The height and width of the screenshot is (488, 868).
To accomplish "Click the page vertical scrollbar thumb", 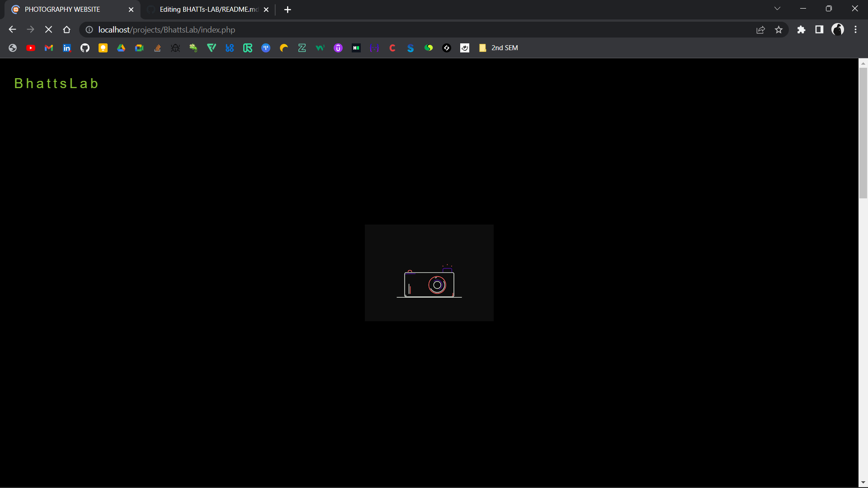I will point(863,133).
